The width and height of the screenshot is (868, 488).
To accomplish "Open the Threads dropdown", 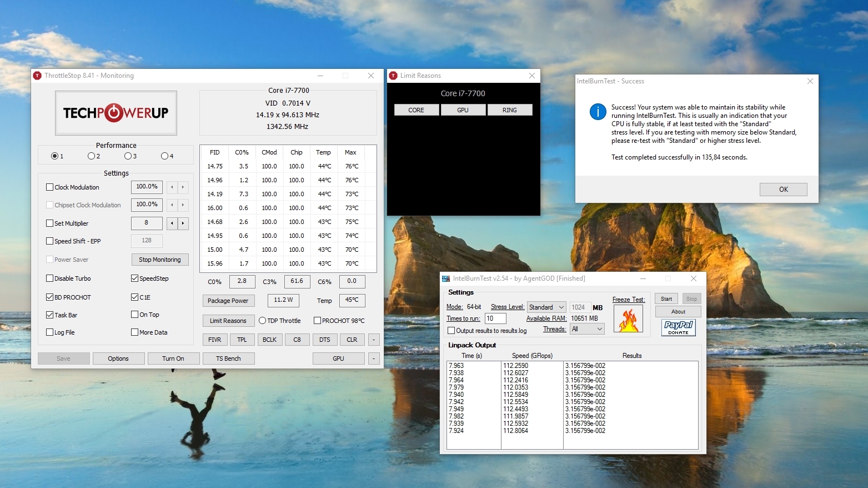I will click(587, 329).
